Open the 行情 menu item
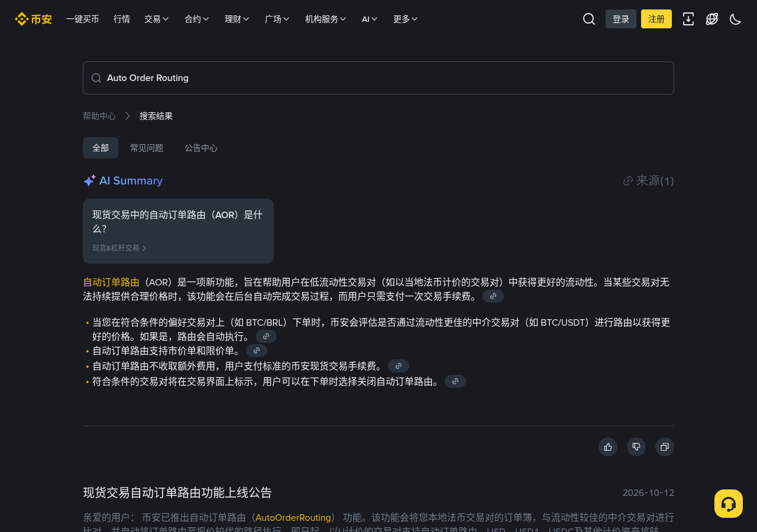Viewport: 757px width, 532px height. click(122, 19)
